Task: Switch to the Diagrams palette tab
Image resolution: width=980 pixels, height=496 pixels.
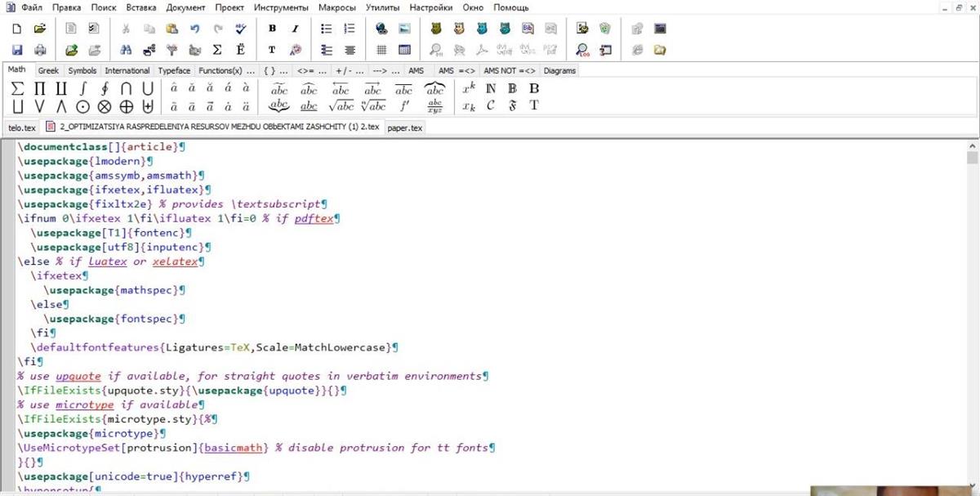Action: tap(559, 71)
